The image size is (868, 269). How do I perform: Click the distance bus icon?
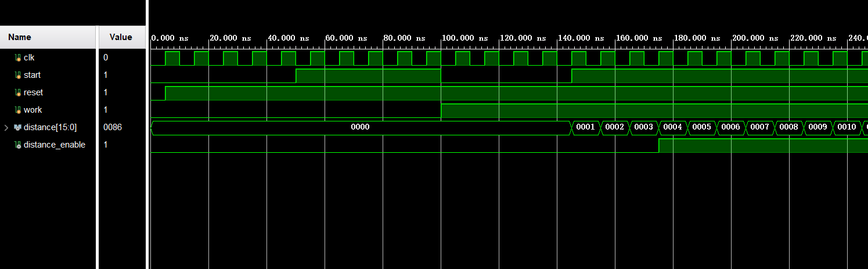tap(18, 127)
